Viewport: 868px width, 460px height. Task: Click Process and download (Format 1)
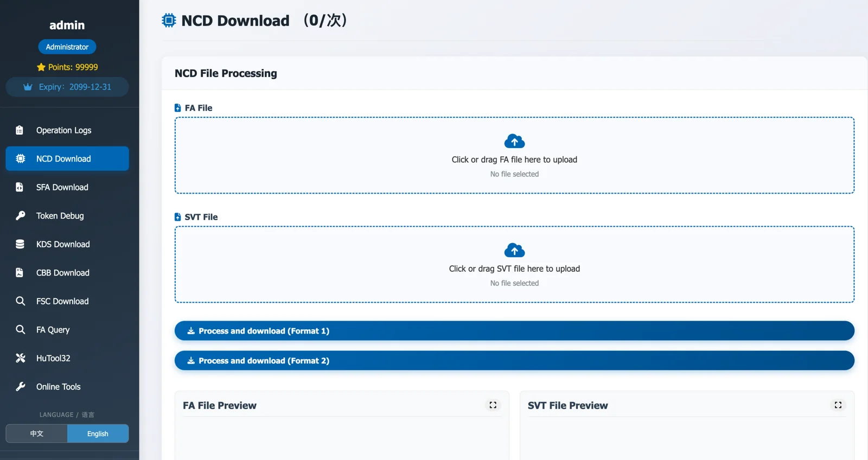coord(514,331)
